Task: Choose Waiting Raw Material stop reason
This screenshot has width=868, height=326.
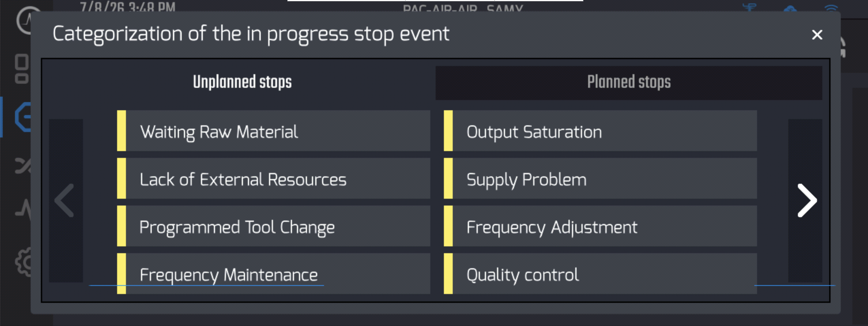Action: coord(274,131)
